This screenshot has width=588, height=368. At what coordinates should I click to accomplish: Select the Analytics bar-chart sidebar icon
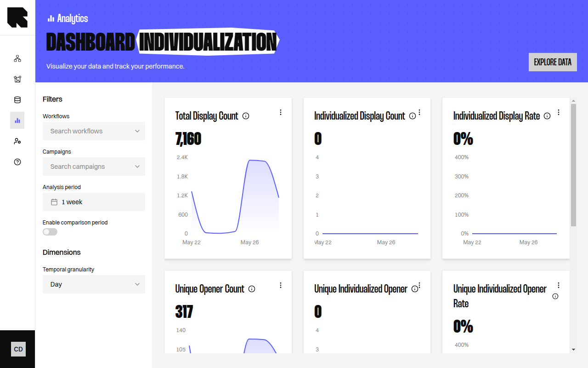17,121
